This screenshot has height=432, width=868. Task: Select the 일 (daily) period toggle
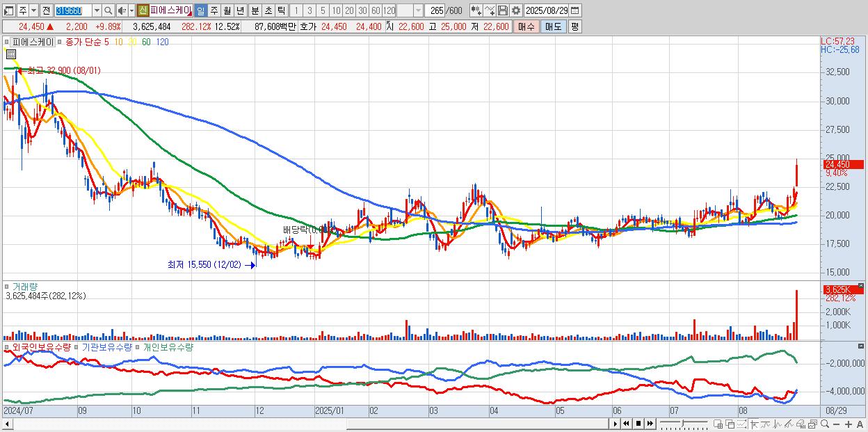[x=200, y=10]
